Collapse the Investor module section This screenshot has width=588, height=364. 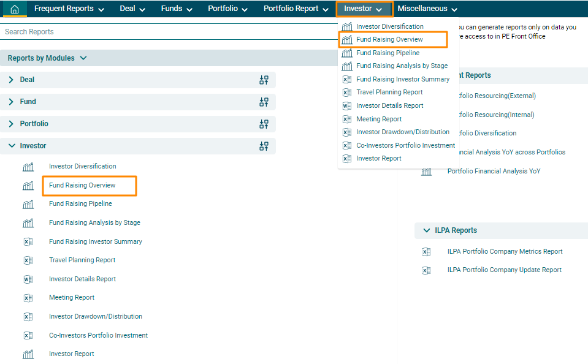pyautogui.click(x=12, y=146)
